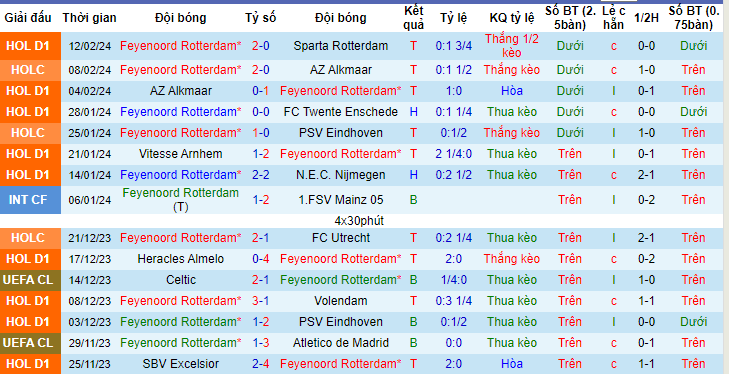Open the 1.FSV Mainz 05 team link
The image size is (729, 374).
pos(341,200)
